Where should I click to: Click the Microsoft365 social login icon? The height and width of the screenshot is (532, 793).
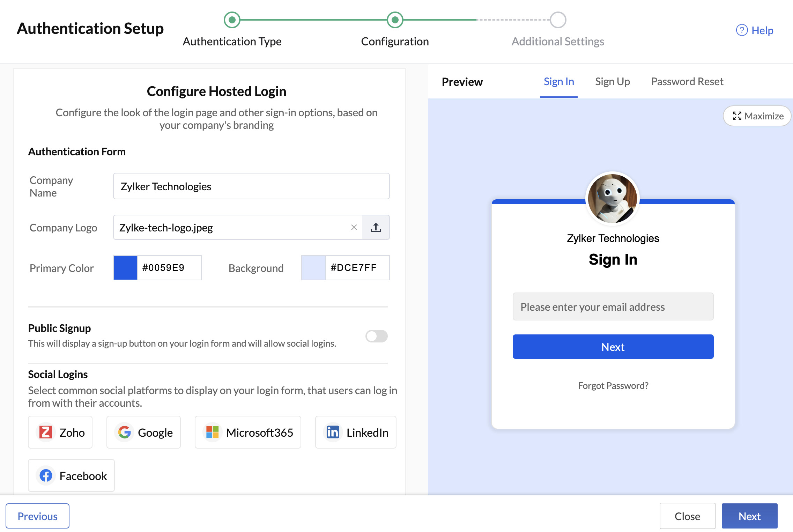click(212, 432)
